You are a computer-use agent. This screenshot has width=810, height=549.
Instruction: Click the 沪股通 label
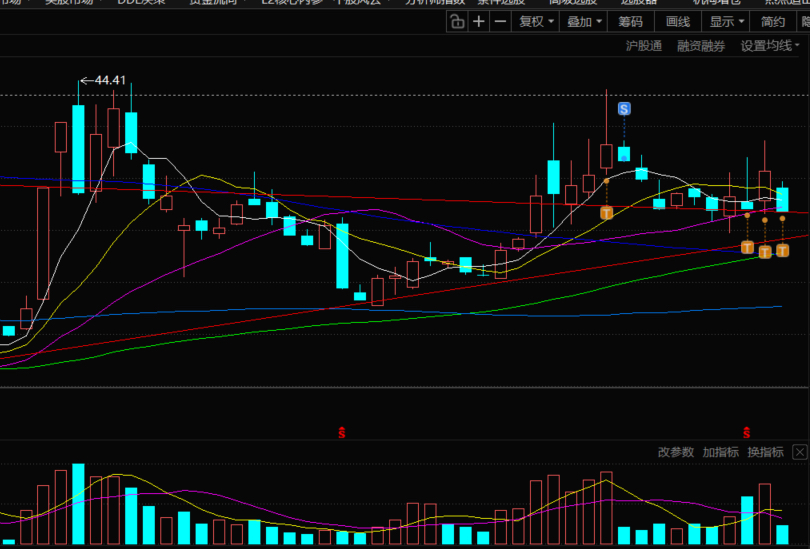point(644,46)
